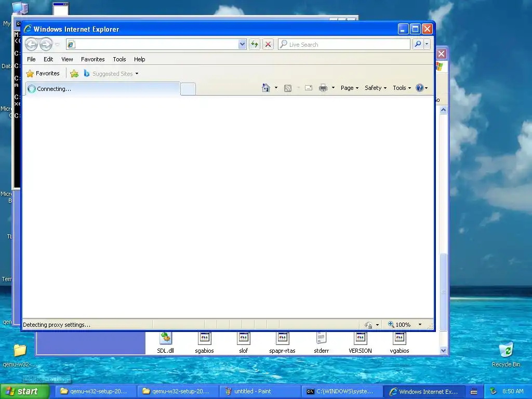Click folder window scroll up arrow
The image size is (532, 399).
pos(444,110)
